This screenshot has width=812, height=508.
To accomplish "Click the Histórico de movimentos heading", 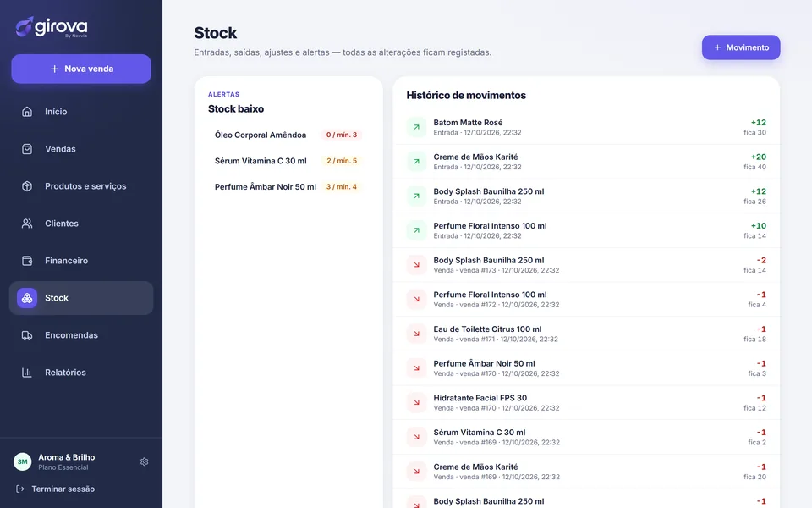I will 466,96.
